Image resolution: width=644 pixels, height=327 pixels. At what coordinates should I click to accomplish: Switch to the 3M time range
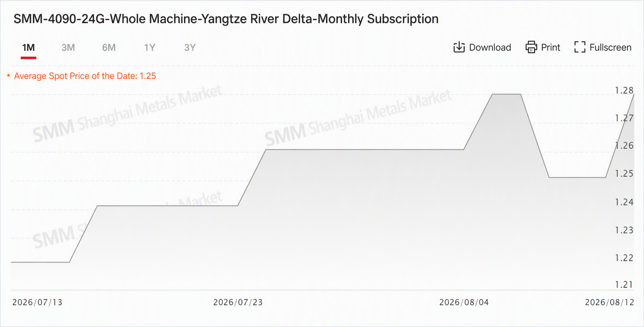[68, 48]
